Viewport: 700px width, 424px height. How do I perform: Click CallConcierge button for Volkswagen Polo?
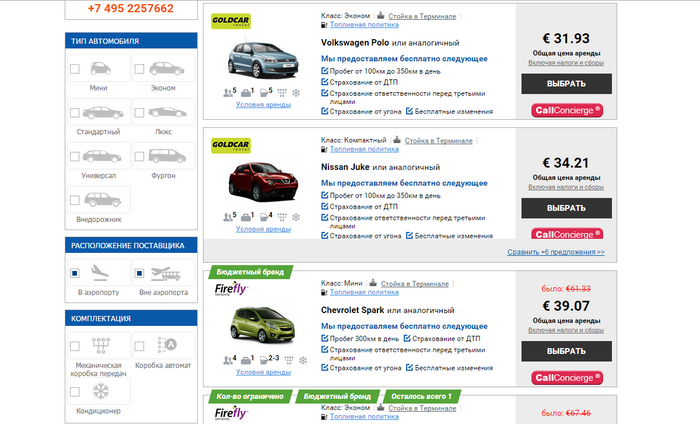pyautogui.click(x=567, y=110)
